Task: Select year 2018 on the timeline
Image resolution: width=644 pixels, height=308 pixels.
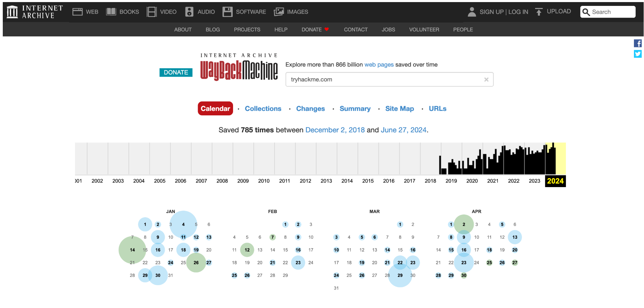Action: tap(430, 181)
